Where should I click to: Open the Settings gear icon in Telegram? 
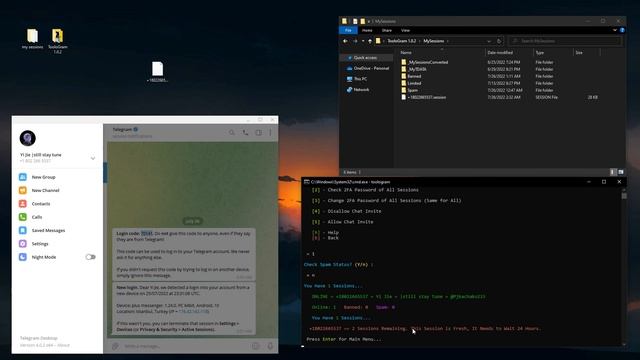[23, 244]
